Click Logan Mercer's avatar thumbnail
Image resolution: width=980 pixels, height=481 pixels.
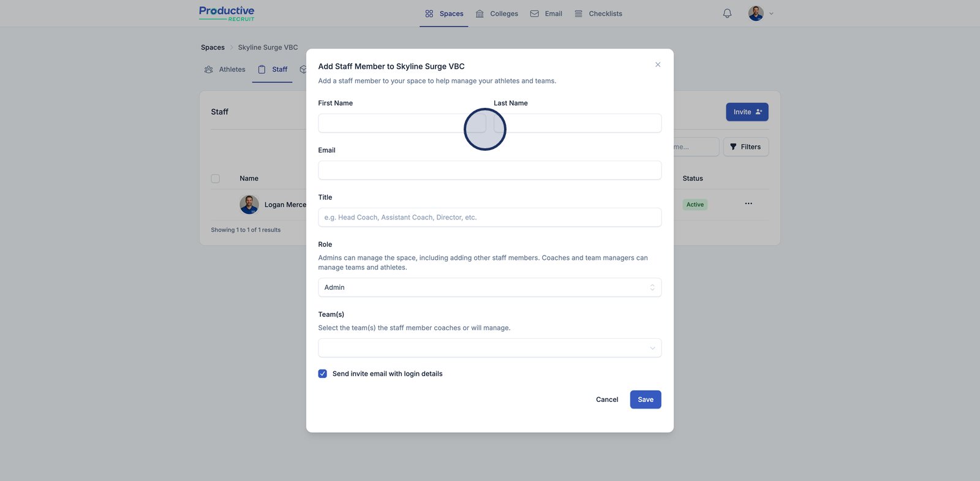(249, 205)
